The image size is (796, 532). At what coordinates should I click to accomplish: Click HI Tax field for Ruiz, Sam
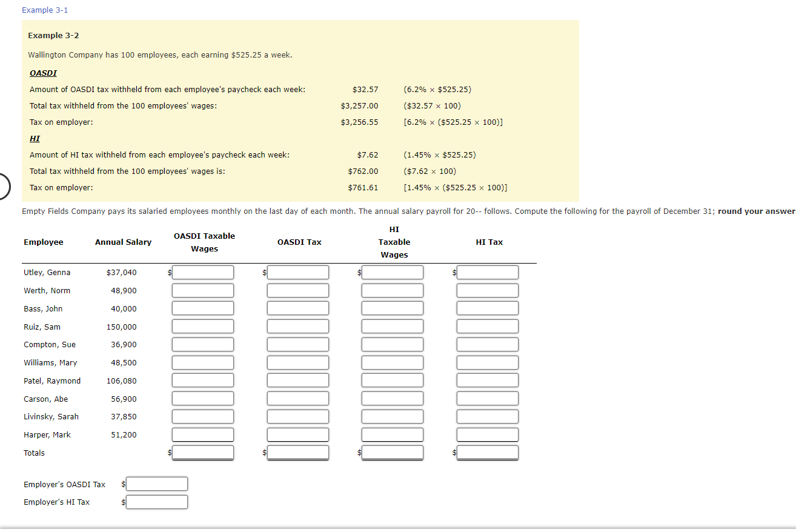click(488, 327)
